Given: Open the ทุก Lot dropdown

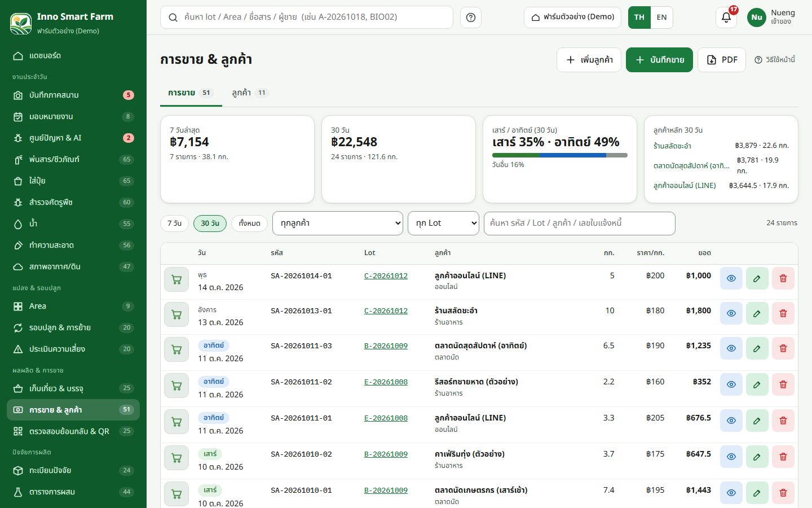Looking at the screenshot, I should 444,224.
